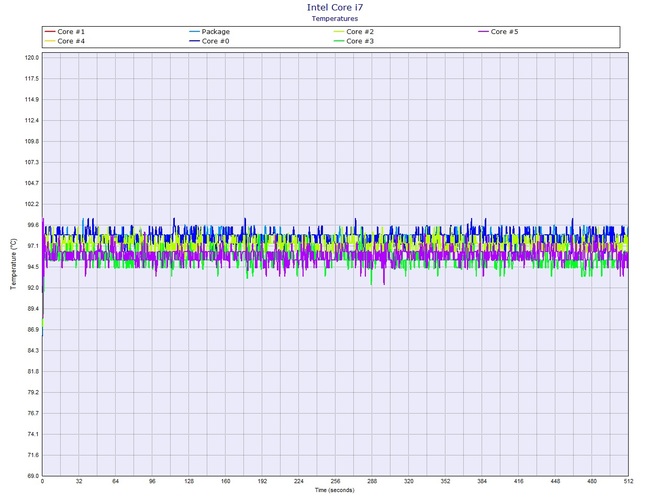This screenshot has height=502, width=670.
Task: Click the Temperatures subtitle
Action: point(335,18)
